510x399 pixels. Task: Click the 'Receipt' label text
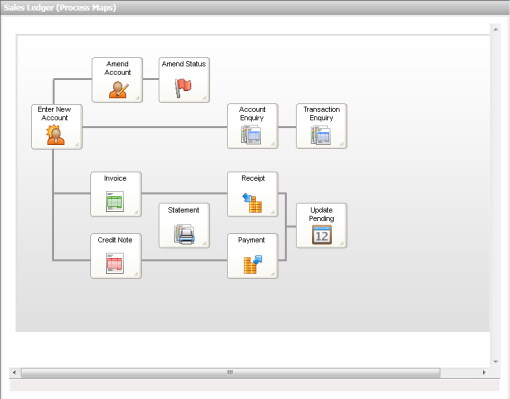point(253,178)
